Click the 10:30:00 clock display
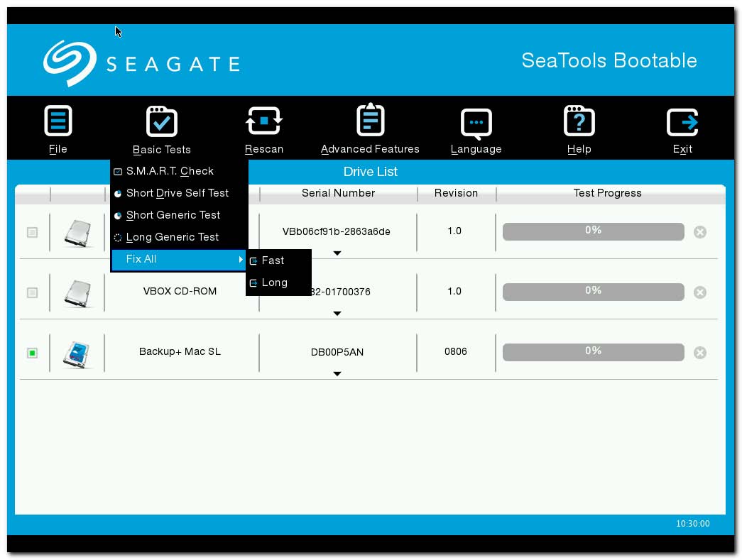The image size is (742, 560). click(x=693, y=524)
